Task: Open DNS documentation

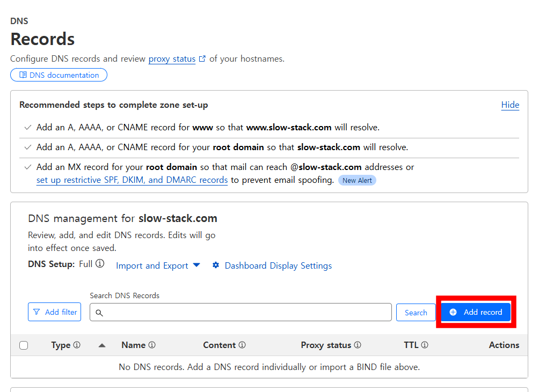Action: [x=59, y=75]
